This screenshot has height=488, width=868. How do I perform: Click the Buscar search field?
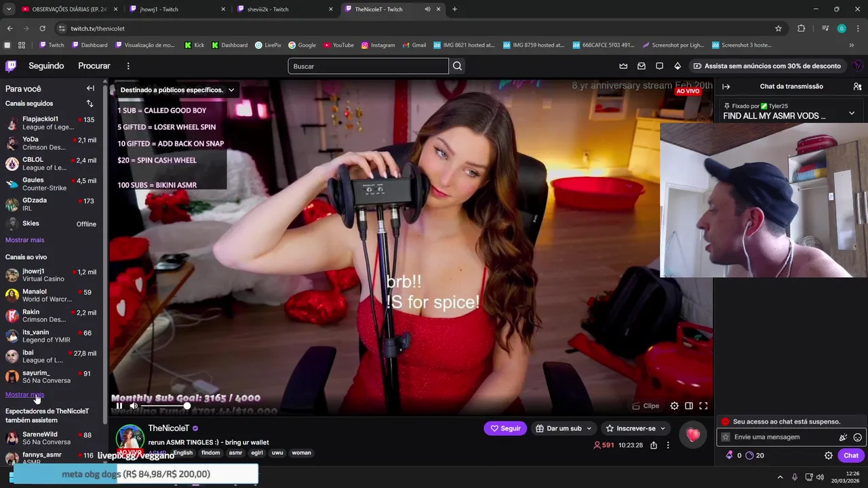368,66
